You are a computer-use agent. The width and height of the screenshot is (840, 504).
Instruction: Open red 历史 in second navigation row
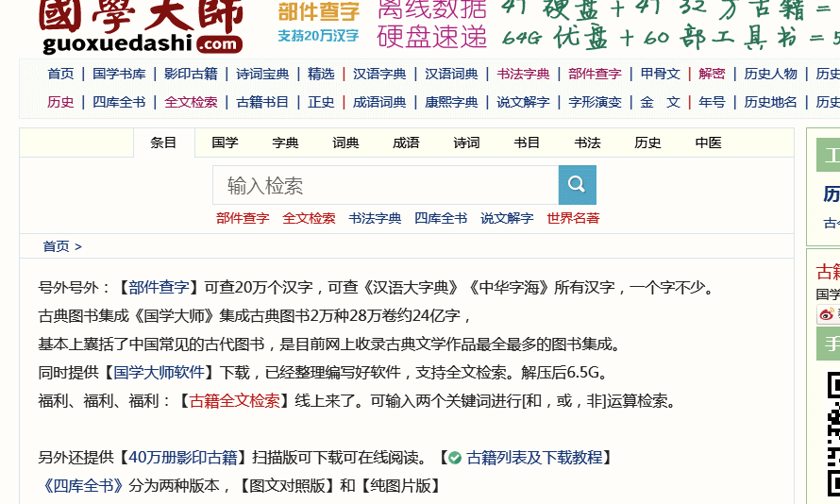(x=60, y=102)
